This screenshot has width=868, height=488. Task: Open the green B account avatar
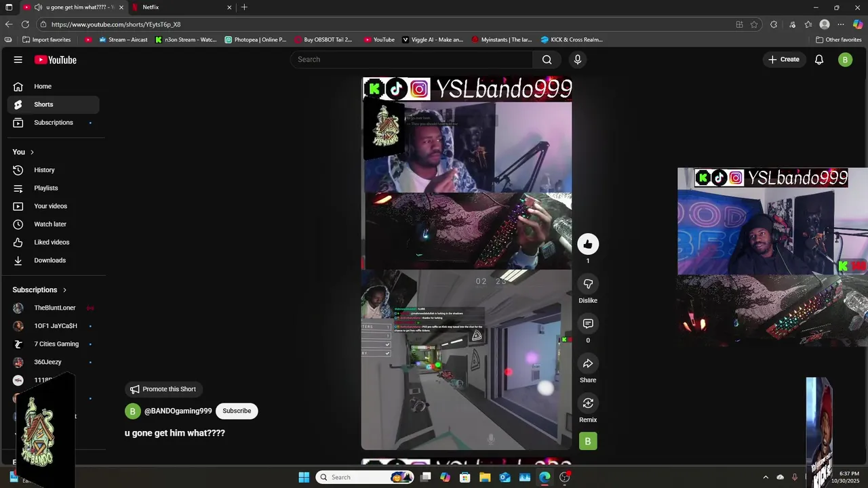(x=845, y=60)
